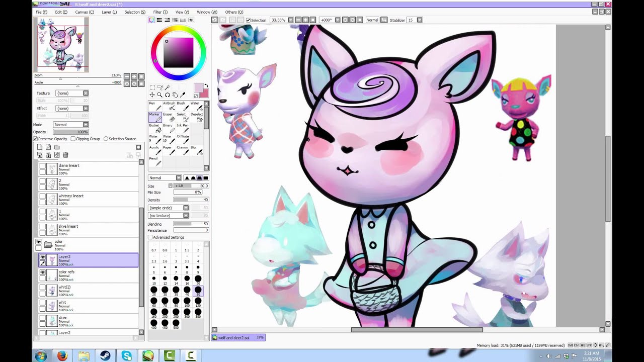Screen dimensions: 644x362
Task: Pick the Move tool
Action: 152,95
